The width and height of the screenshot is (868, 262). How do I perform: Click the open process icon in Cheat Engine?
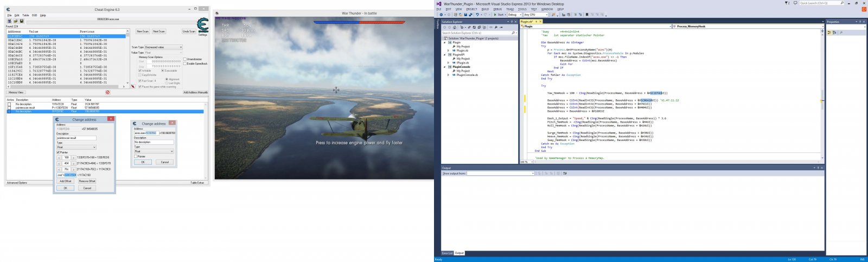point(10,21)
